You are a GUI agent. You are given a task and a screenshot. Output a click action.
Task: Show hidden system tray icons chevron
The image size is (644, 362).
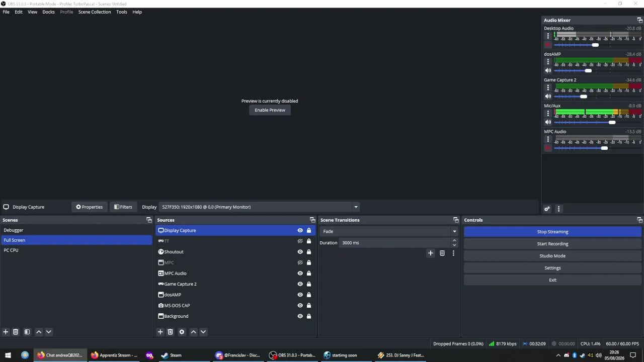point(558,355)
